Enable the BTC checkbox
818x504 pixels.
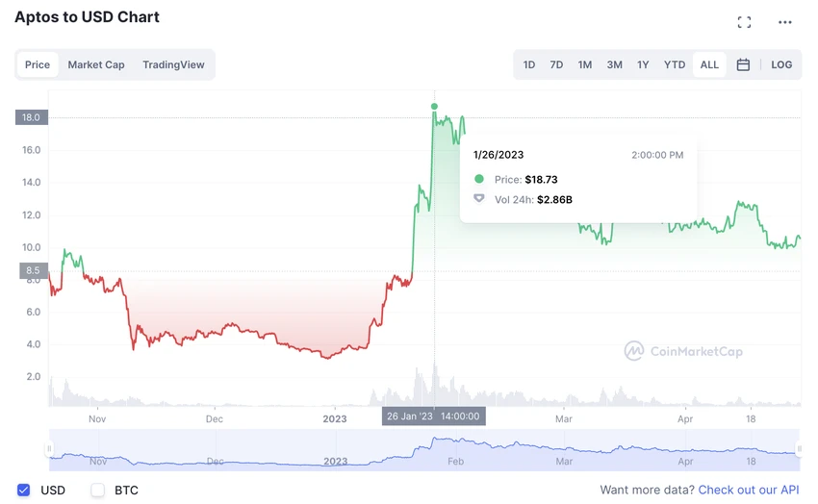tap(97, 490)
